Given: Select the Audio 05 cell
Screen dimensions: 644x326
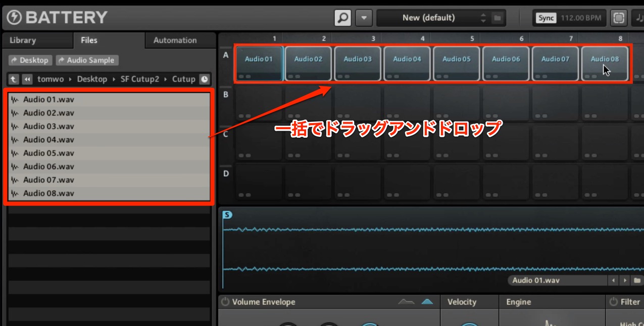Looking at the screenshot, I should coord(457,64).
